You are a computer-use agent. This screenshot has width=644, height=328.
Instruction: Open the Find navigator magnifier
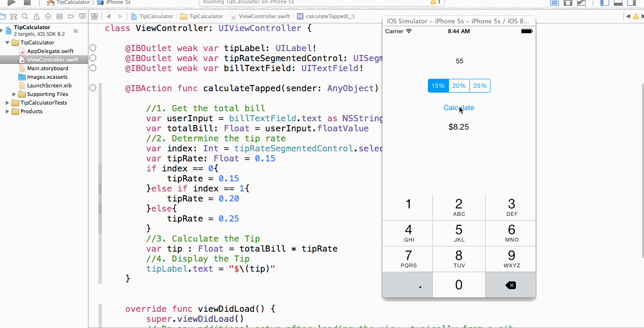click(25, 17)
